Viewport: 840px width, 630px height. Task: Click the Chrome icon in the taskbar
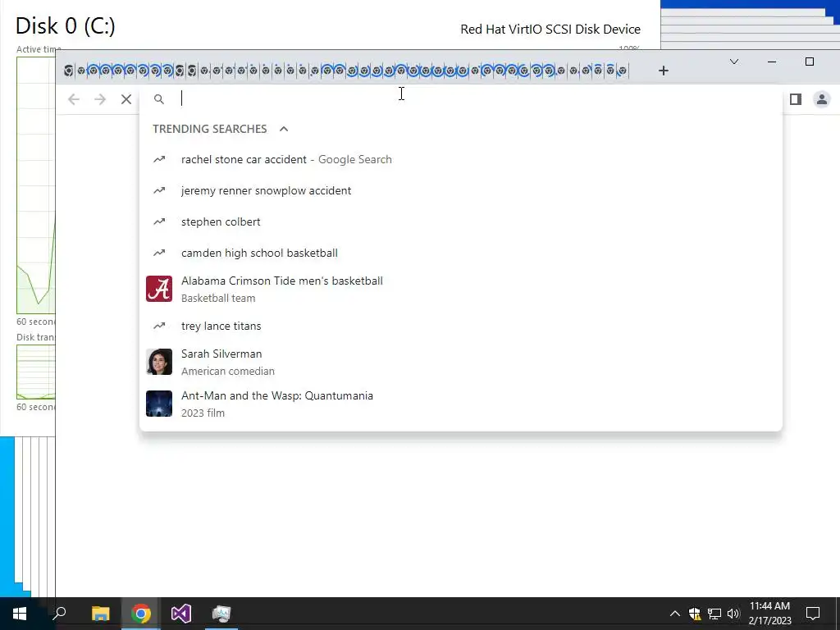coord(141,614)
